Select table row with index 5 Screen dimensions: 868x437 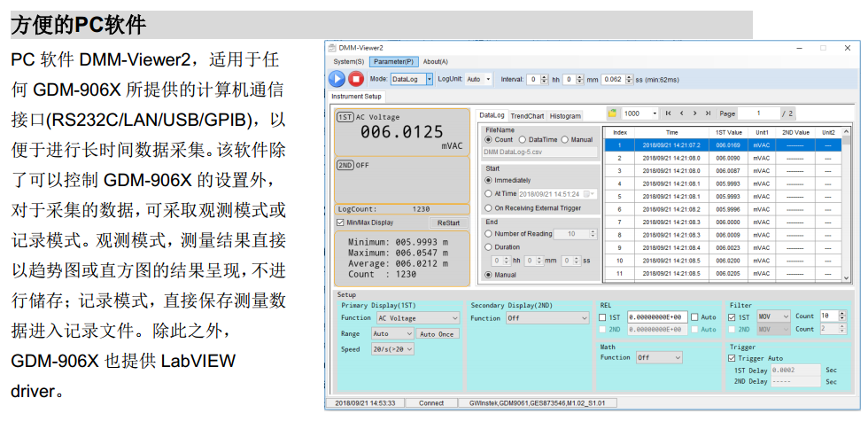[x=723, y=196]
